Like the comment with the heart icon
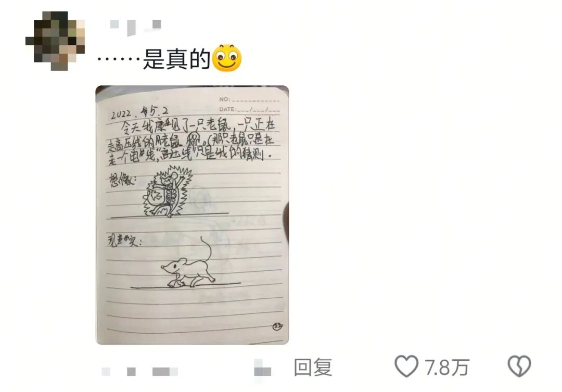The height and width of the screenshot is (392, 562). pyautogui.click(x=406, y=366)
